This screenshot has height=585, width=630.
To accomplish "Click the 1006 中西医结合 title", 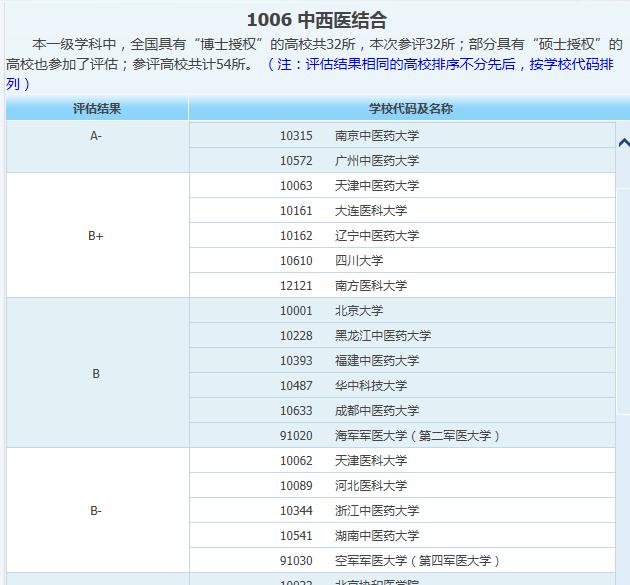I will (317, 20).
